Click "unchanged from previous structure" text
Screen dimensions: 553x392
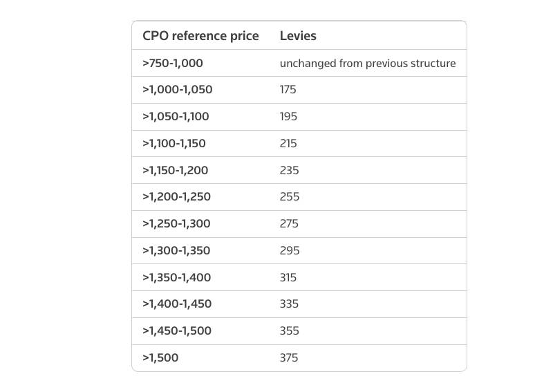click(368, 64)
